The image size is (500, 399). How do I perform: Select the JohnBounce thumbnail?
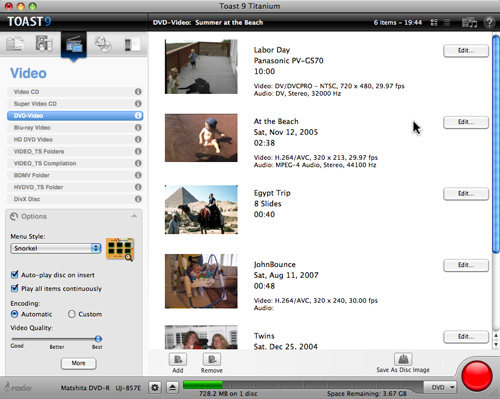pos(201,281)
